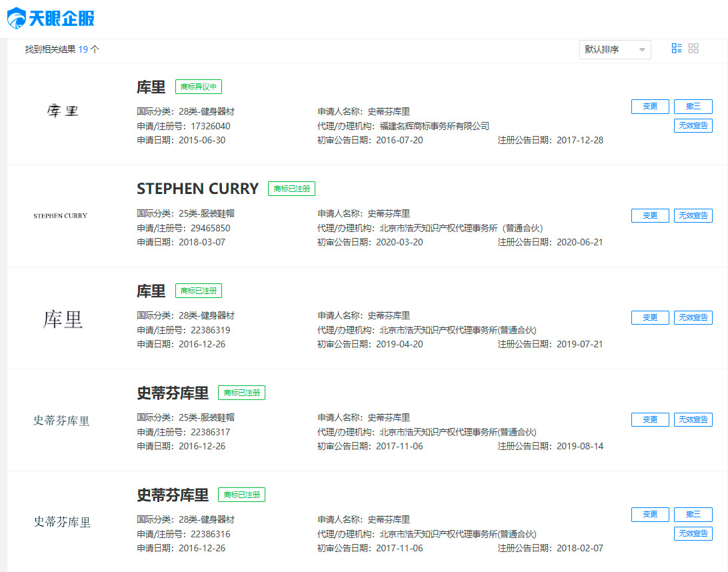This screenshot has height=572, width=728.
Task: Click 撤三 for trademark 22386316
Action: (x=693, y=515)
